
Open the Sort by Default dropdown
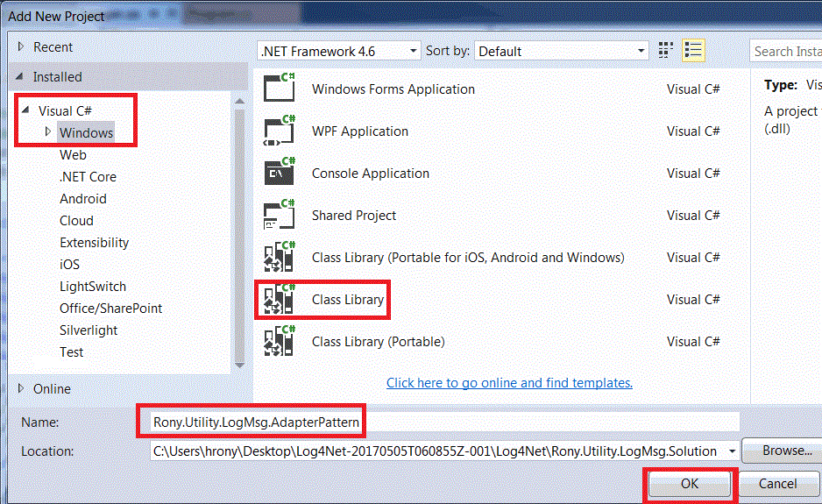click(562, 51)
